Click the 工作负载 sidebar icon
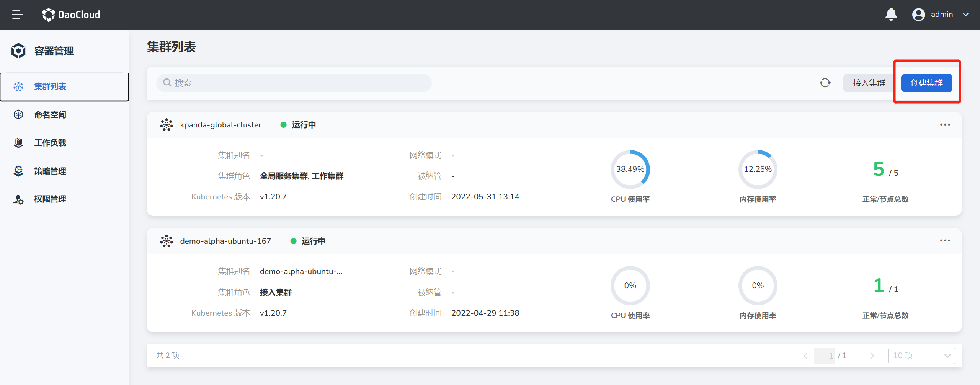 pos(18,143)
